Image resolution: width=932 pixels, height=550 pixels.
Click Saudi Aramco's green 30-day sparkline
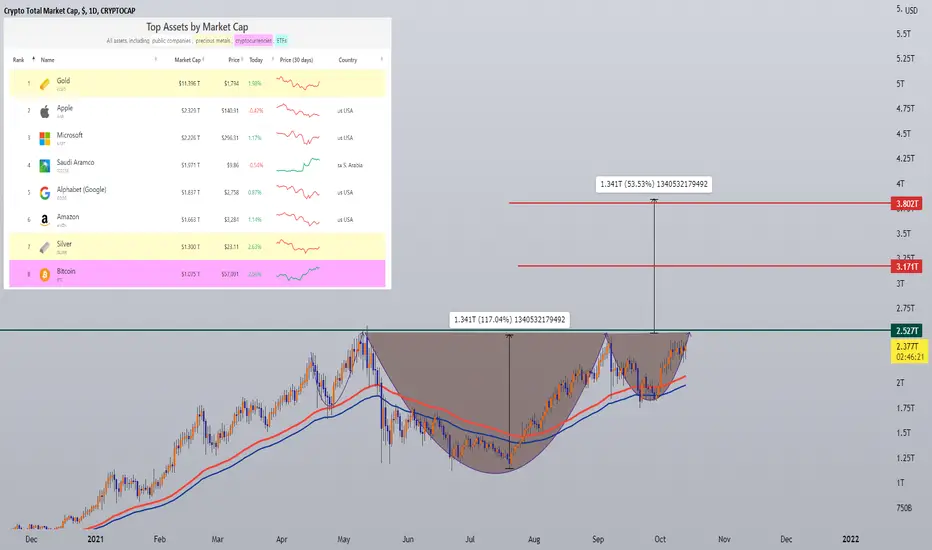(298, 165)
